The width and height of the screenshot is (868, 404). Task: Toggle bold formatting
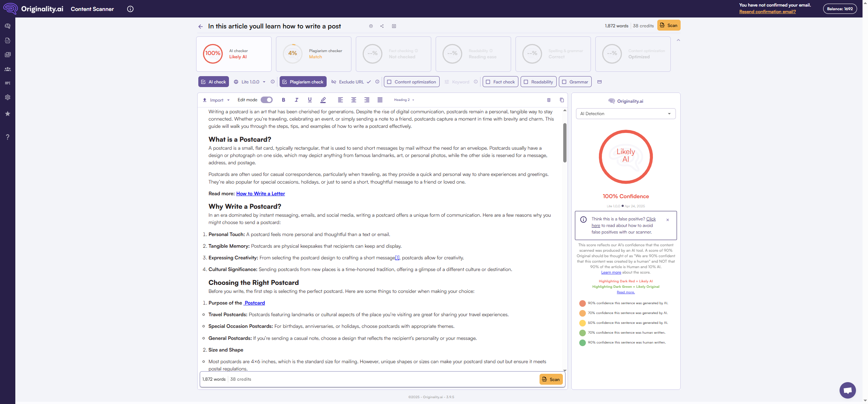click(x=283, y=100)
